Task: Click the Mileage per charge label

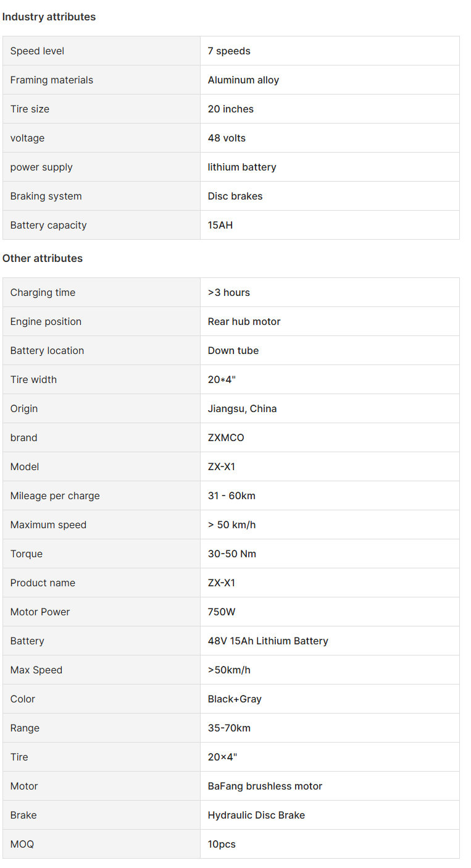Action: [x=55, y=495]
